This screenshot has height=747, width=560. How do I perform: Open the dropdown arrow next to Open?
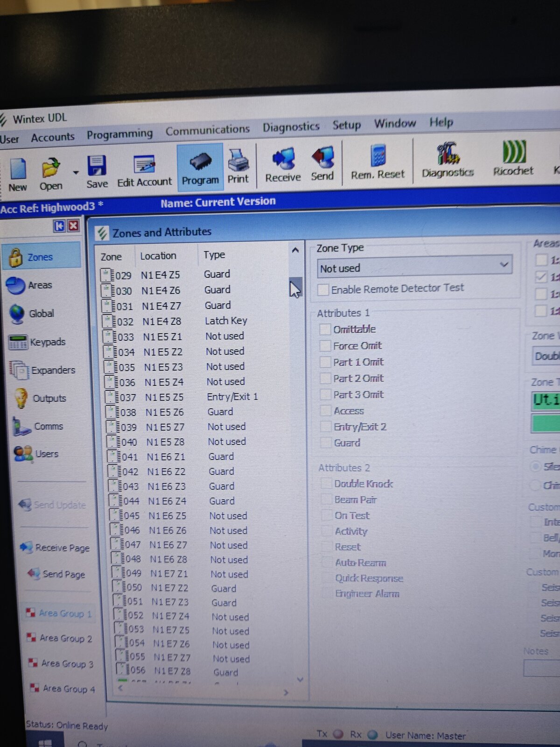click(76, 173)
